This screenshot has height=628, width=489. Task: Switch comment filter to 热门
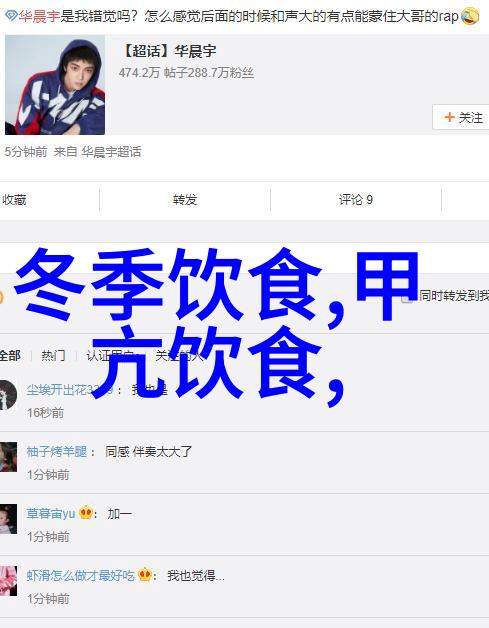click(53, 355)
